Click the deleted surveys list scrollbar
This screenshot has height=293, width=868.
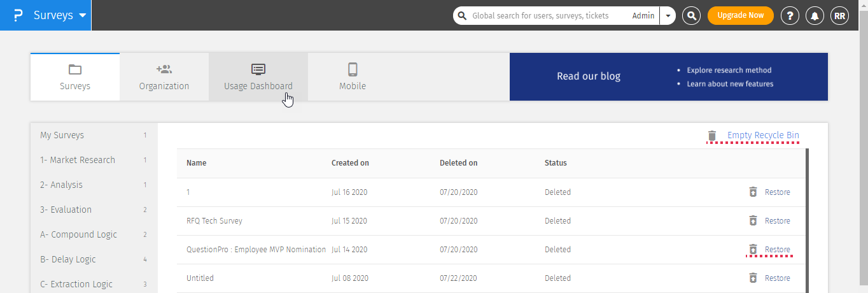(x=807, y=217)
